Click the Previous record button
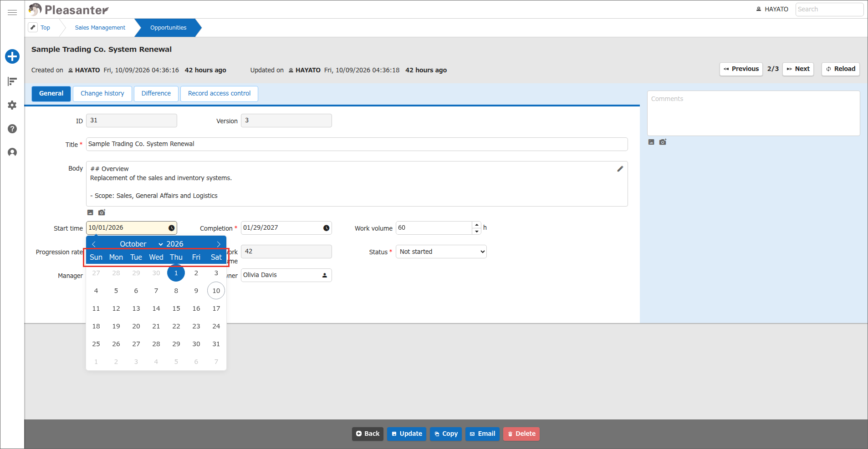The height and width of the screenshot is (449, 868). (741, 69)
